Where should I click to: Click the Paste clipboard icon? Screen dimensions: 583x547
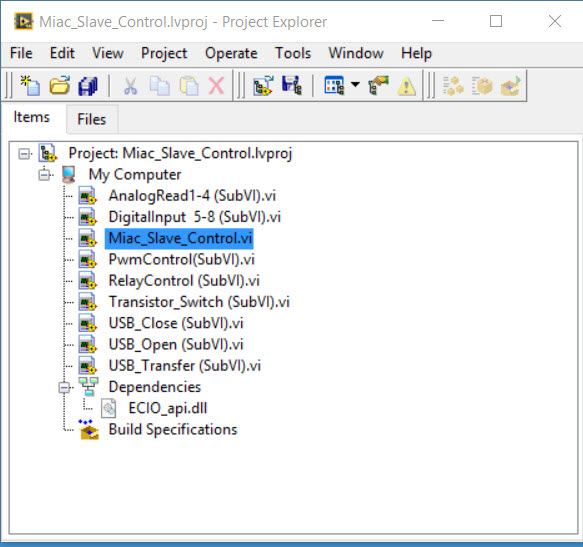pyautogui.click(x=189, y=86)
